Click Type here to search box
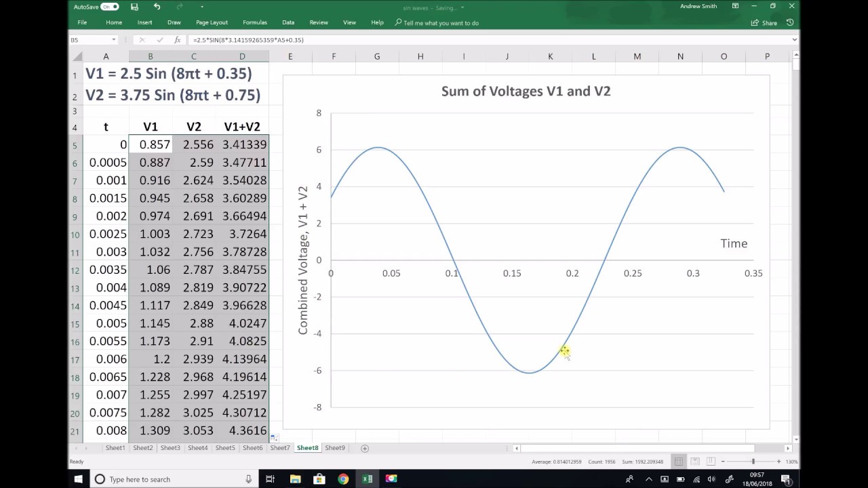The width and height of the screenshot is (868, 488). 174,479
